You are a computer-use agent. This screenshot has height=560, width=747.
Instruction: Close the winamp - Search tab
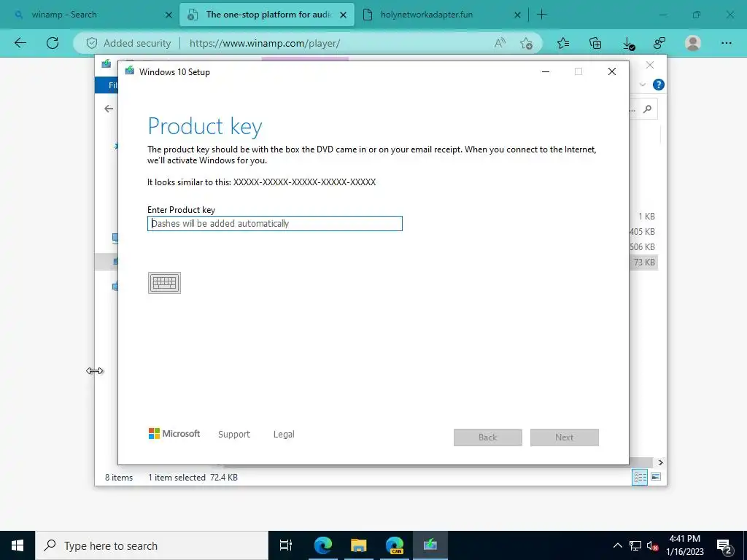click(169, 15)
